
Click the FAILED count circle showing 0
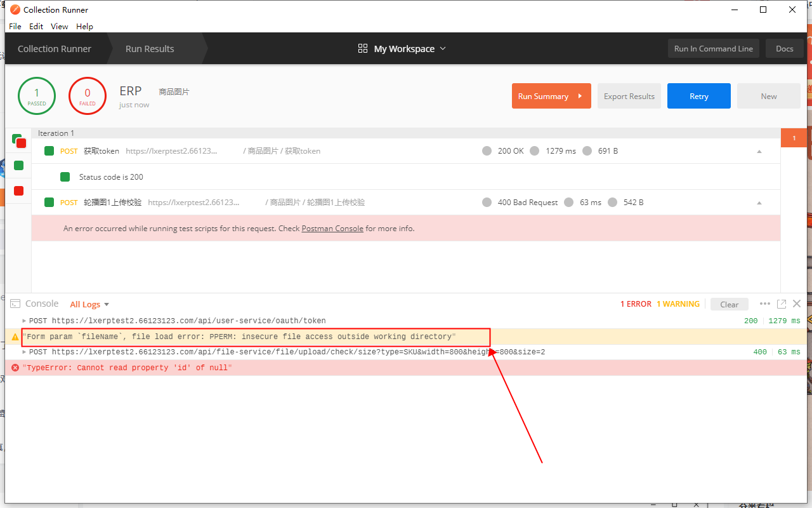click(87, 95)
